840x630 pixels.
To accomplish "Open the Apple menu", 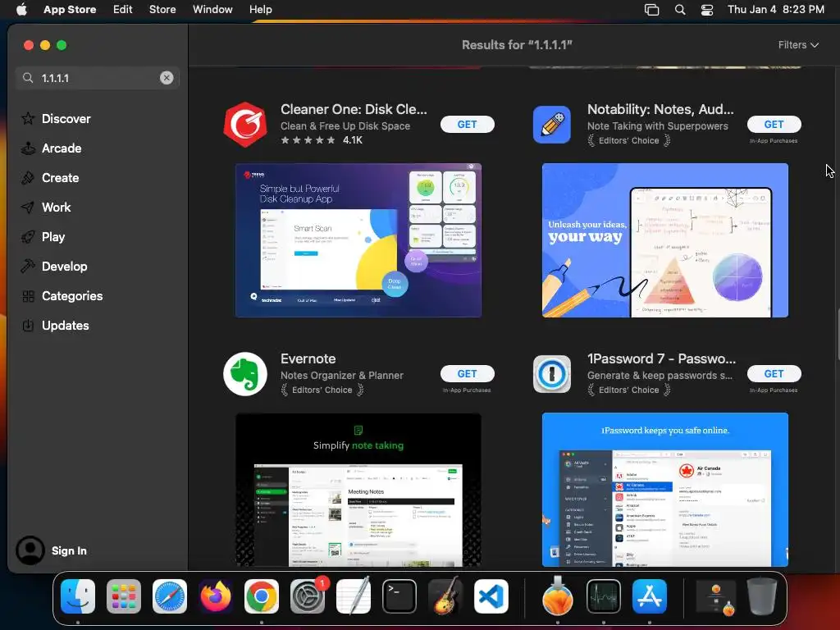I will pyautogui.click(x=21, y=9).
